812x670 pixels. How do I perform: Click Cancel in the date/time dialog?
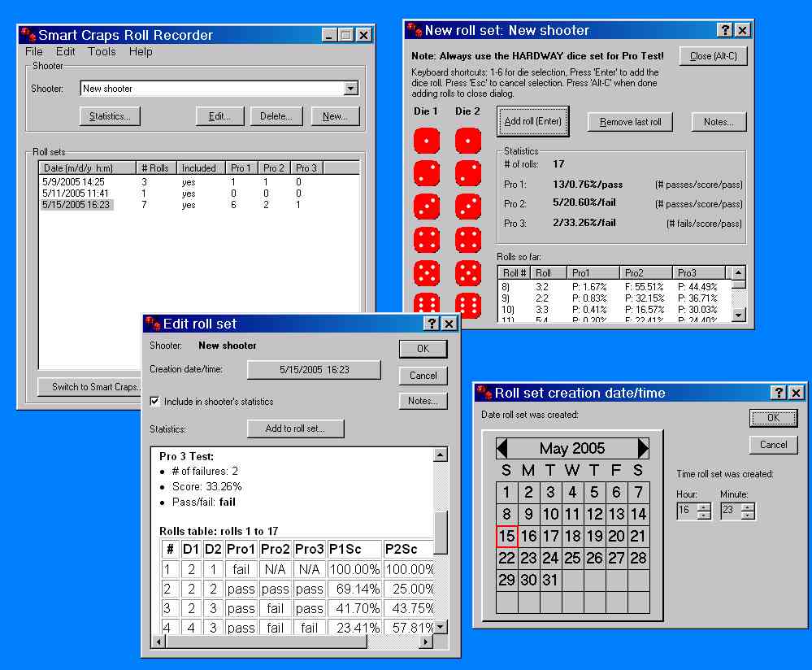(774, 445)
